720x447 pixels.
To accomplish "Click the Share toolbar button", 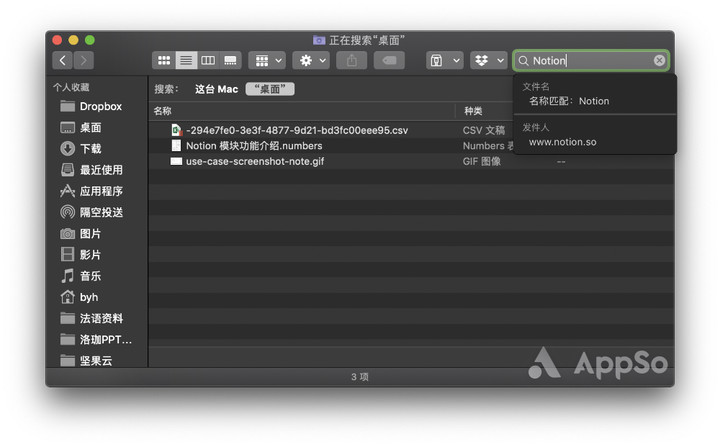I will pos(351,60).
